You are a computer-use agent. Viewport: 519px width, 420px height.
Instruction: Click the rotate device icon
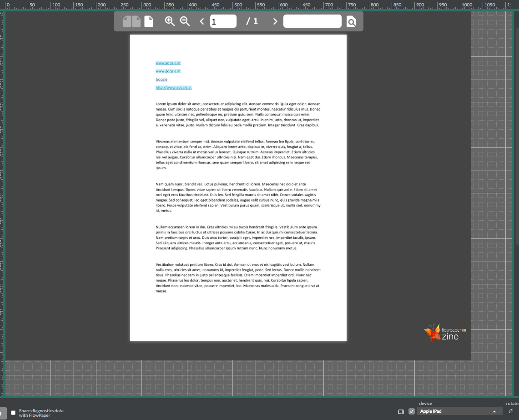coord(511,411)
